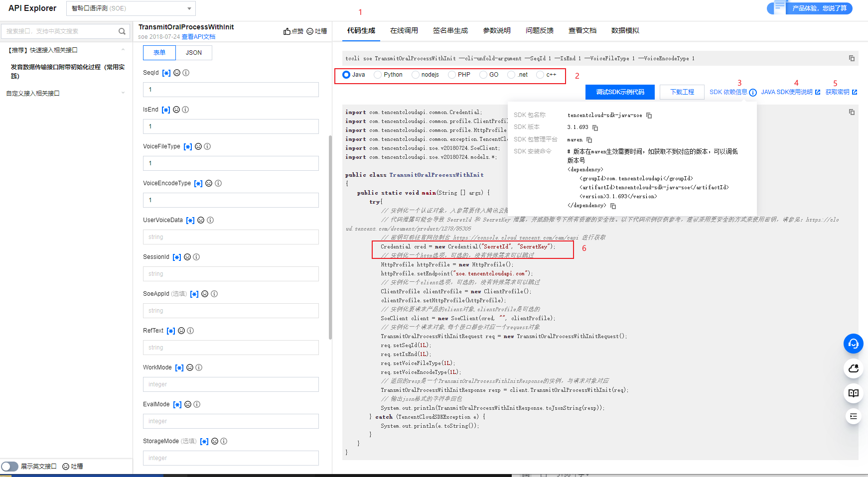Click the SeqId input field

(x=231, y=90)
